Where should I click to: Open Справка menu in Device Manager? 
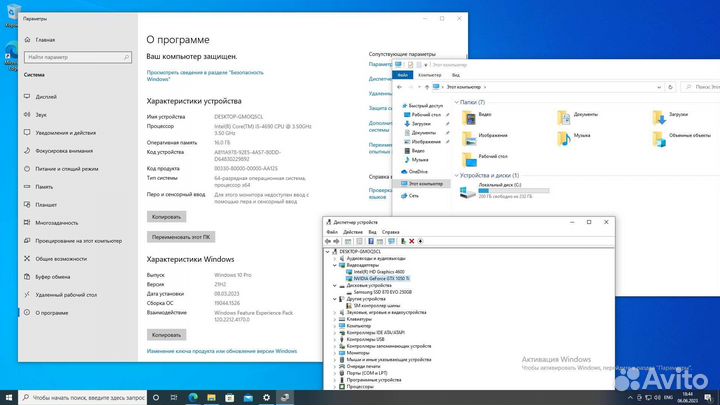(390, 232)
